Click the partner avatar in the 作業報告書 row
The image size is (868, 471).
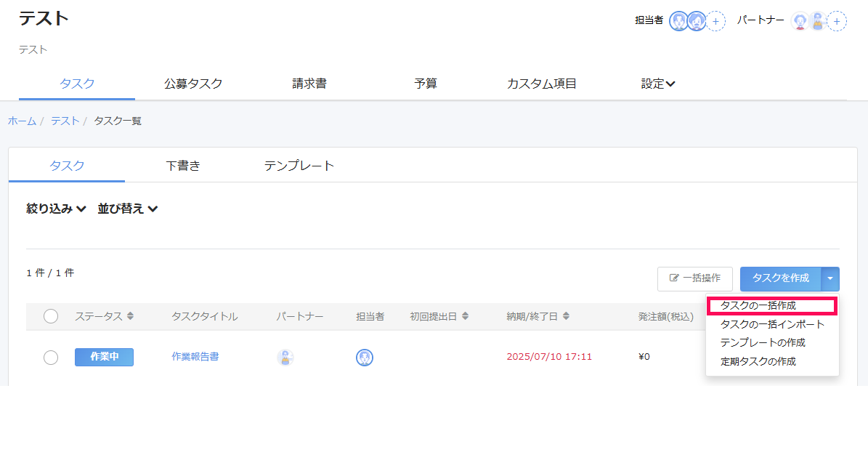pos(285,358)
